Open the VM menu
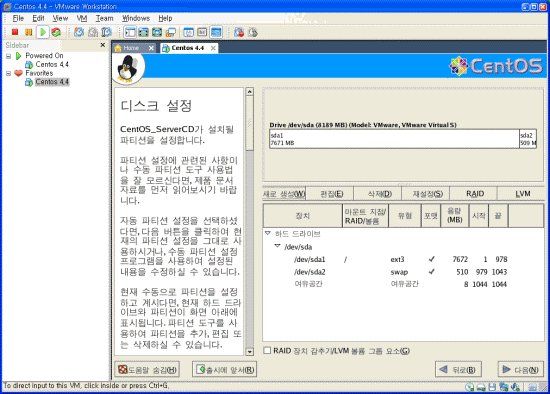550x394 pixels. click(82, 18)
